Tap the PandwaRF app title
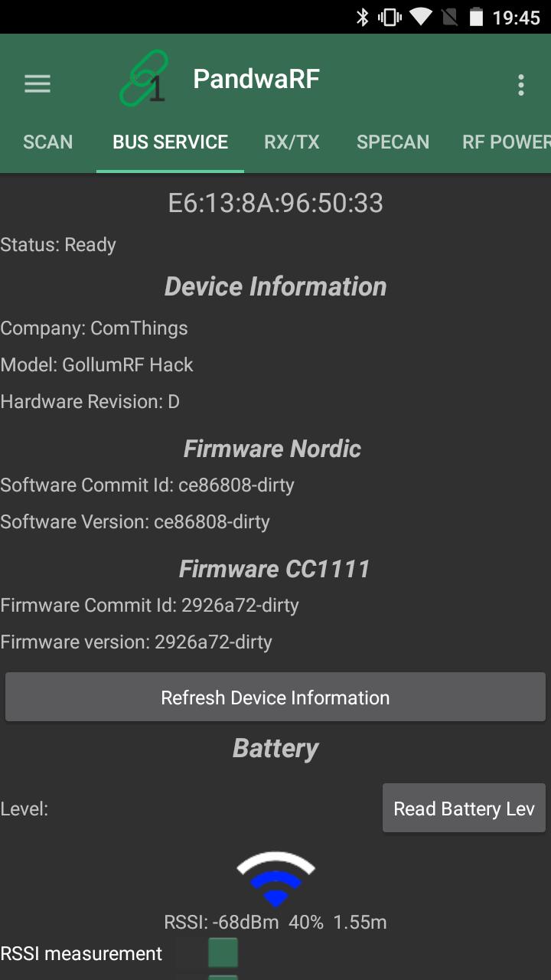This screenshot has height=980, width=551. 256,79
